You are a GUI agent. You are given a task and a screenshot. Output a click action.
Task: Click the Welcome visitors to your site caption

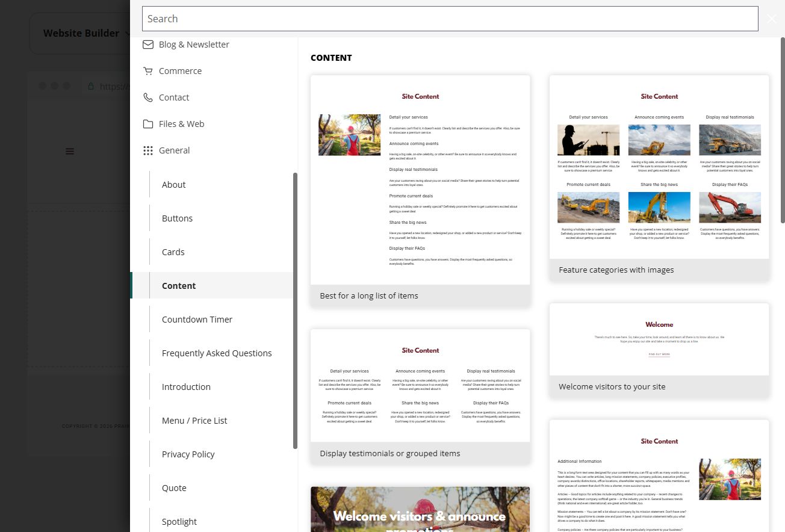[612, 386]
